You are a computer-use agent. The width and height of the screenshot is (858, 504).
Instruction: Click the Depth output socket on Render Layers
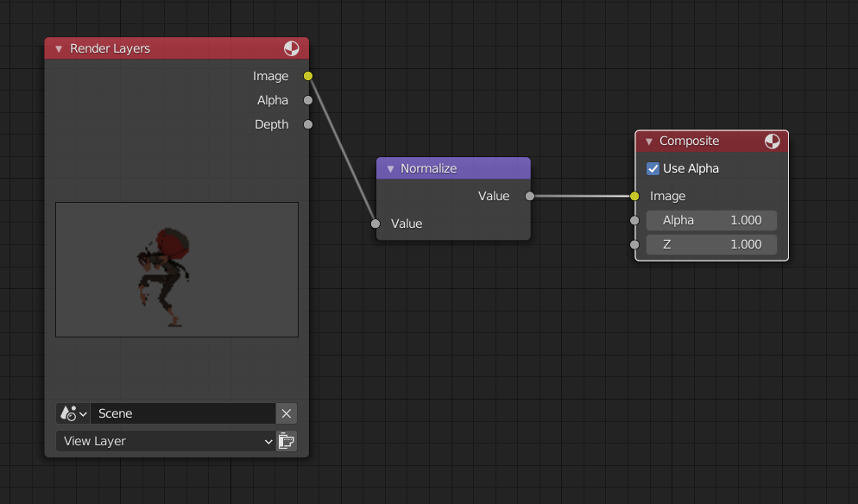coord(308,124)
